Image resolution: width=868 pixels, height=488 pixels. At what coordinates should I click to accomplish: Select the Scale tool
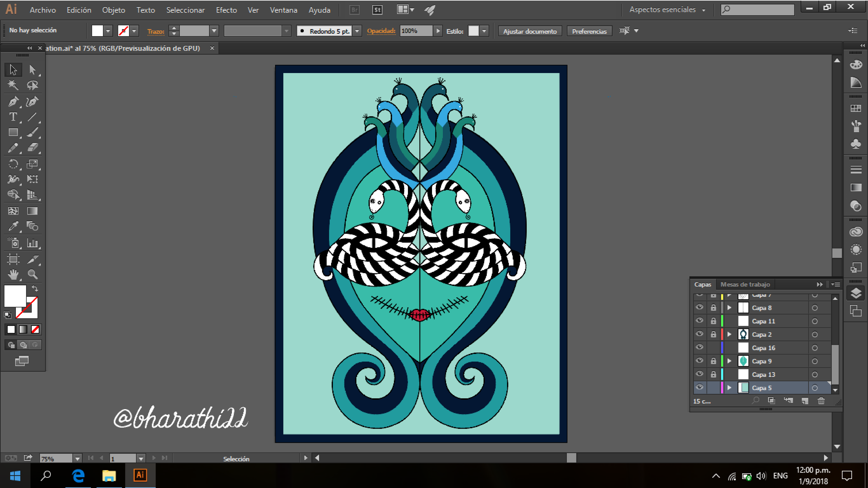click(32, 164)
